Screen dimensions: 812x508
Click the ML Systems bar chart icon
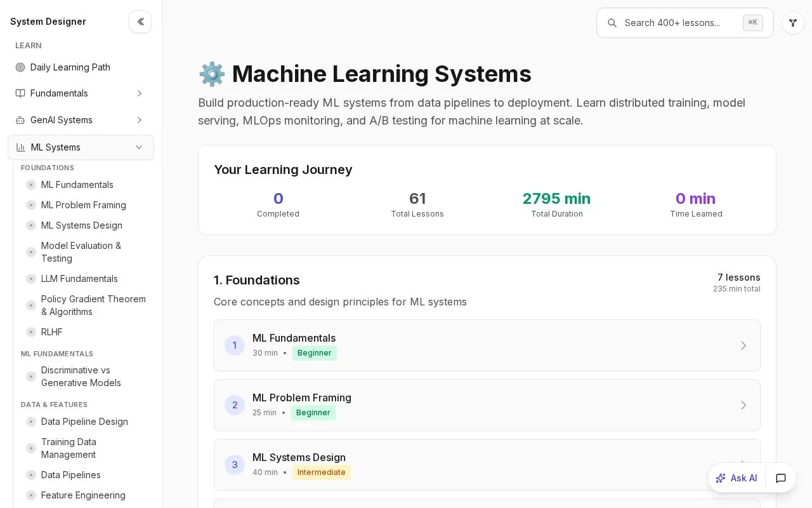(x=21, y=147)
